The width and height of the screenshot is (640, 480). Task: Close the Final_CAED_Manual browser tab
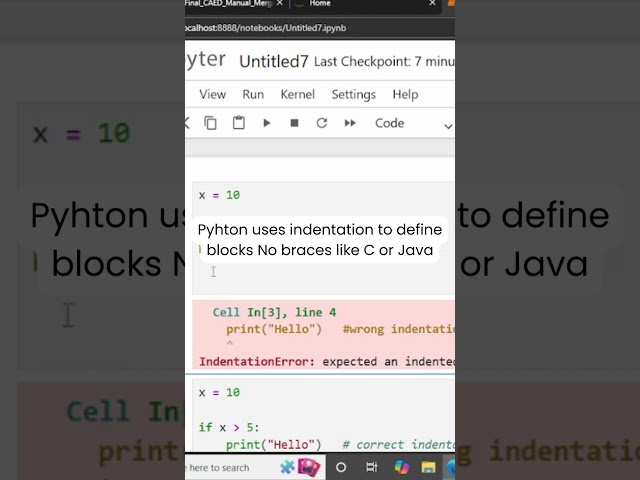point(280,3)
